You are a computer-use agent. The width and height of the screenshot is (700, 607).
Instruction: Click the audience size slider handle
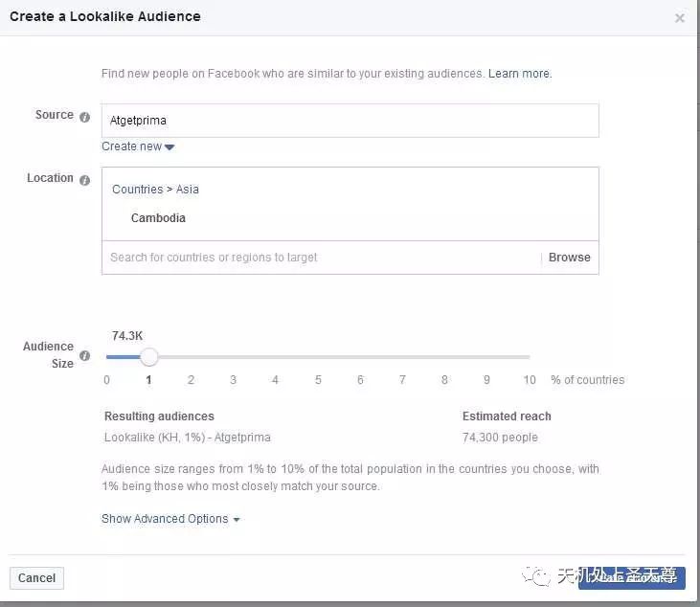point(148,357)
